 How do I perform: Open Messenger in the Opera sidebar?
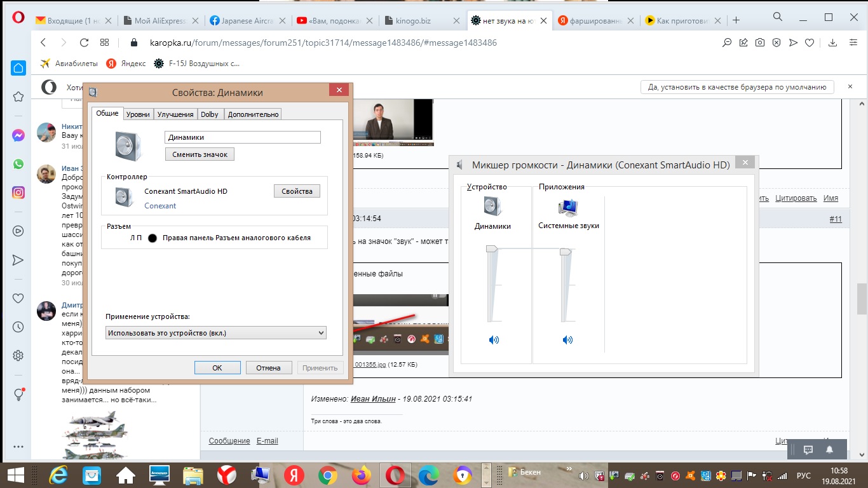tap(18, 135)
